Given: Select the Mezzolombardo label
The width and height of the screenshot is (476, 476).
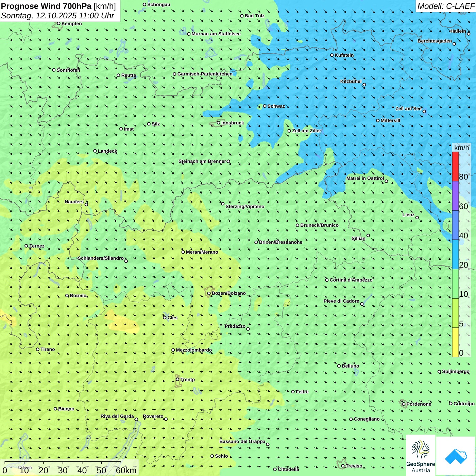Looking at the screenshot, I should [x=194, y=350].
